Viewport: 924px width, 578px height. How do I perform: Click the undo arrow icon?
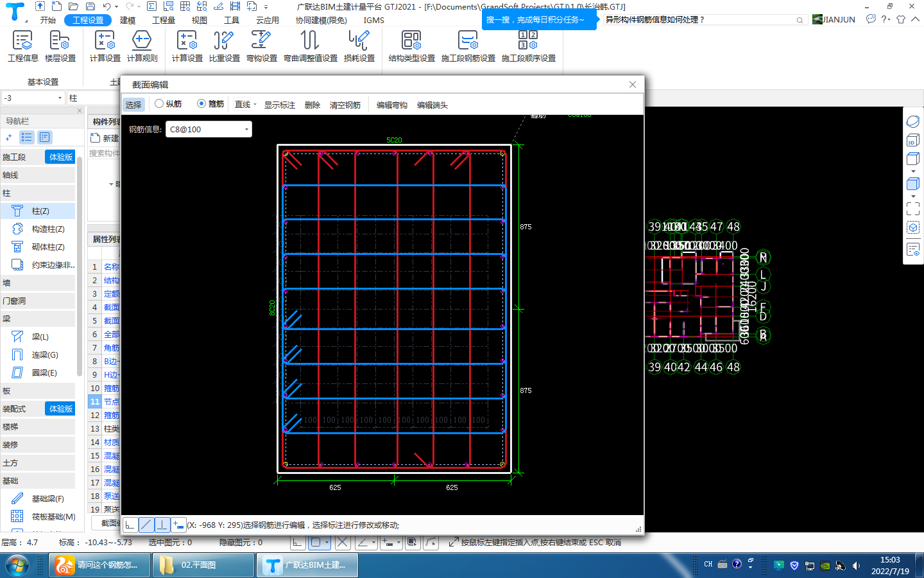(107, 6)
